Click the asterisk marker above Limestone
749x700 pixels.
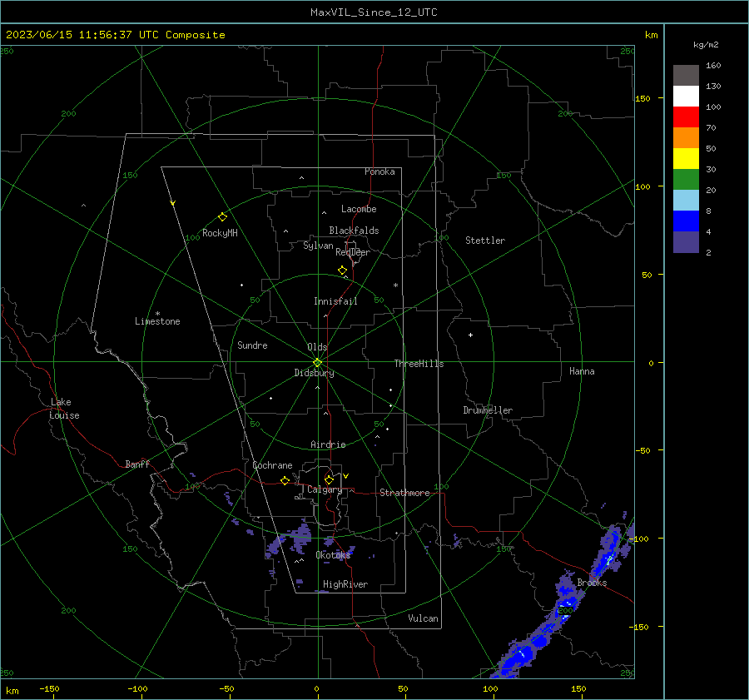(x=157, y=314)
